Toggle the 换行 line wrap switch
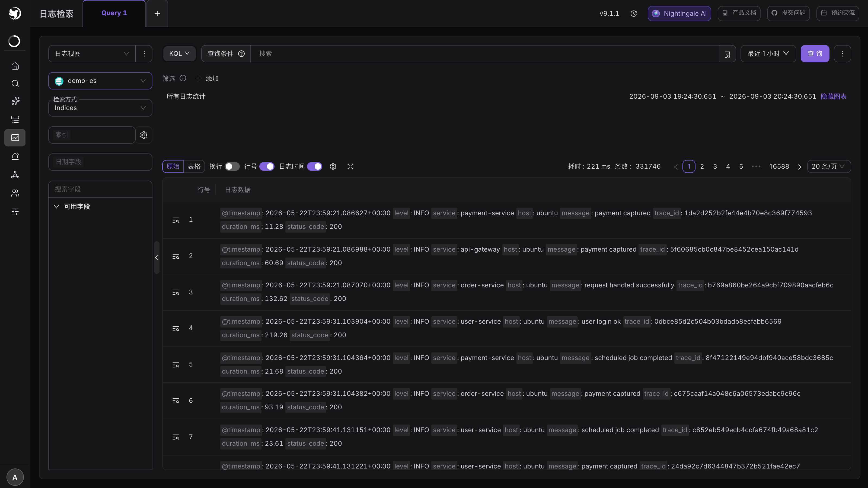The width and height of the screenshot is (868, 488). click(x=232, y=166)
